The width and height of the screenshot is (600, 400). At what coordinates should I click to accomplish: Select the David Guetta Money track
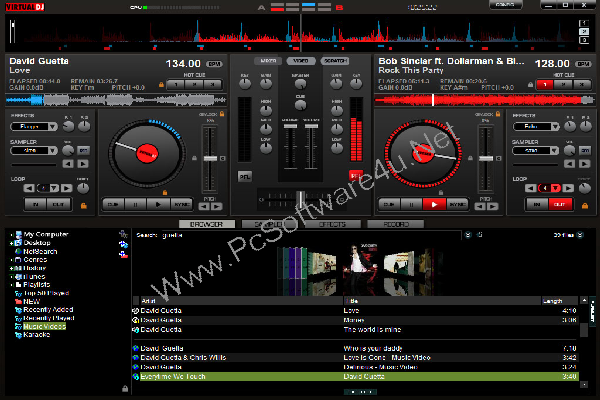(x=355, y=320)
